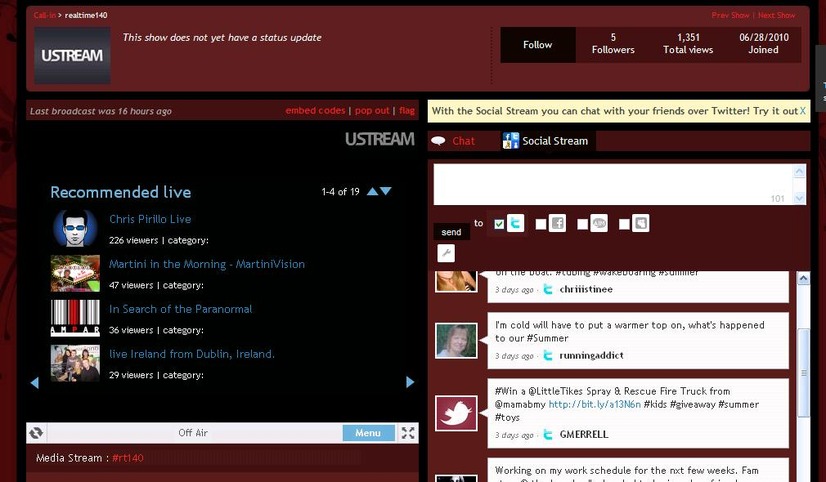Dismiss the Social Stream tip banner
The height and width of the screenshot is (482, 826).
click(803, 111)
